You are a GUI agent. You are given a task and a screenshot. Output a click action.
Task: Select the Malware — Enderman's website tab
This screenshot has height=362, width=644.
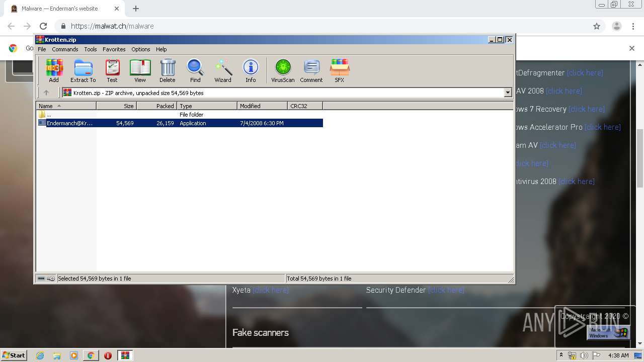pyautogui.click(x=65, y=9)
